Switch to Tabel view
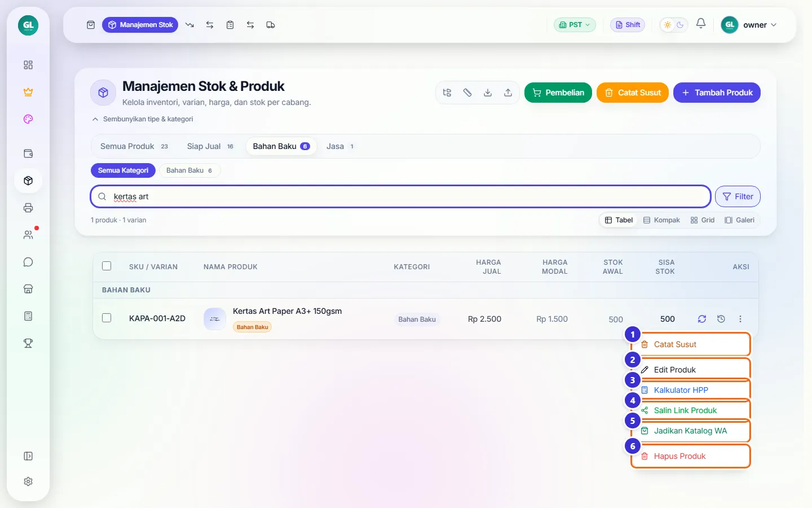The image size is (812, 508). tap(619, 220)
